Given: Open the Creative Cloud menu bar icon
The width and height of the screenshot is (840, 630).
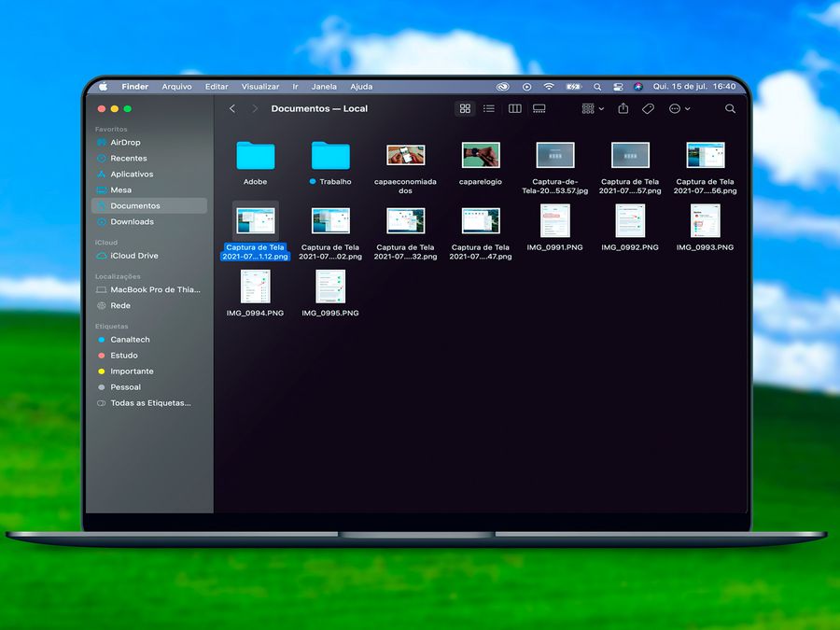Looking at the screenshot, I should click(x=502, y=87).
